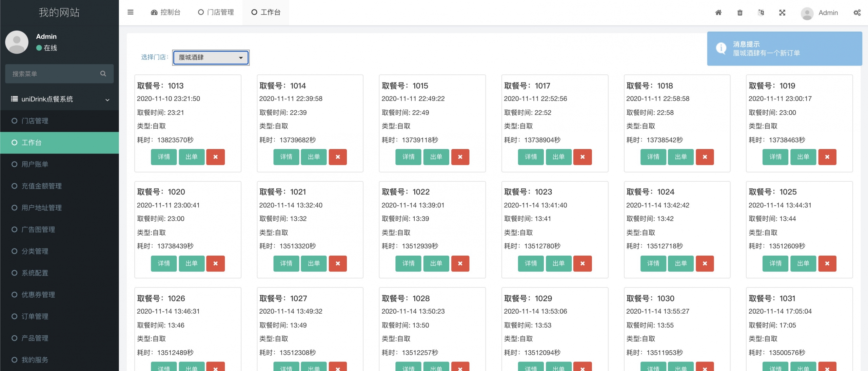
Task: Click the 我的网站 site title
Action: click(59, 13)
